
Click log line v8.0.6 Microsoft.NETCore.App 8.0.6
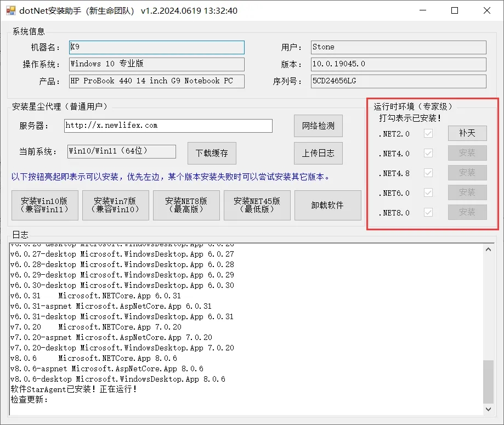pyautogui.click(x=94, y=358)
